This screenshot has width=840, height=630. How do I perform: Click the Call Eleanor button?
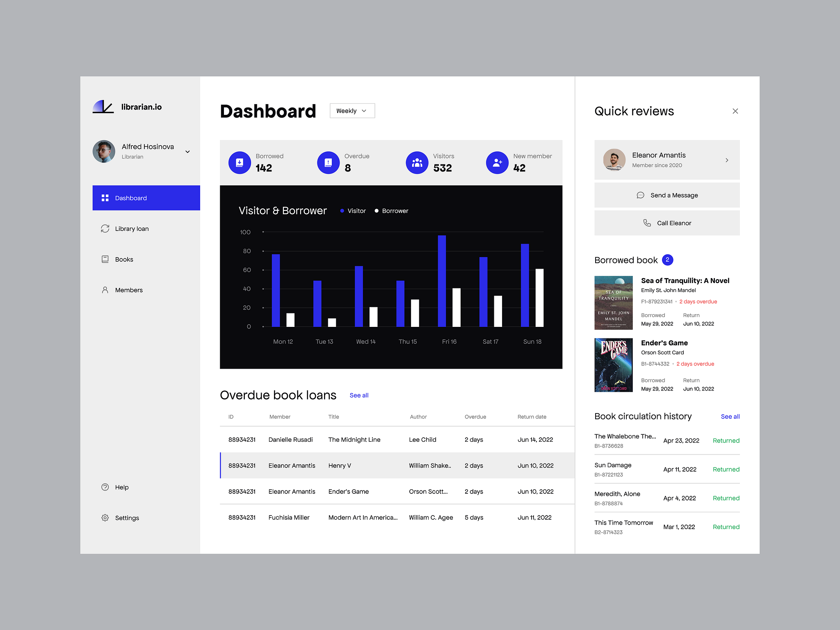pos(667,223)
